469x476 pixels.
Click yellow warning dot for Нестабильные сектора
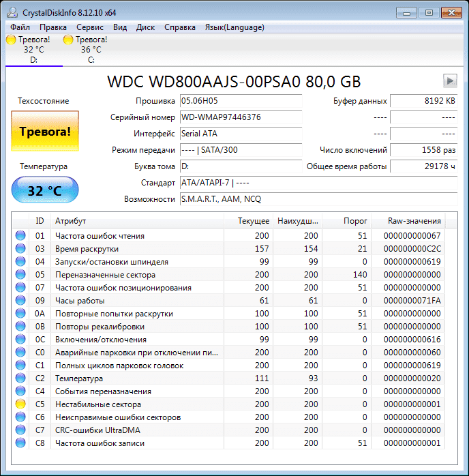coord(20,404)
